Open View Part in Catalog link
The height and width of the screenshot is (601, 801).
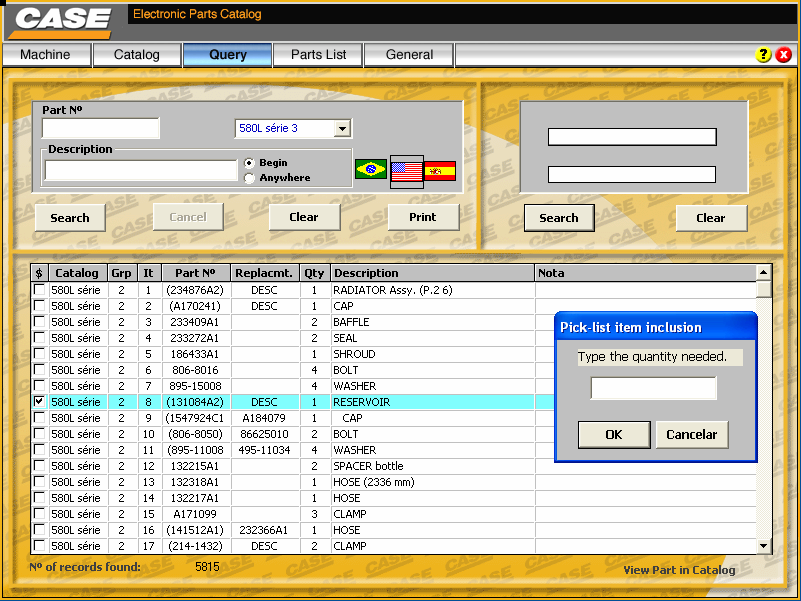[x=679, y=570]
